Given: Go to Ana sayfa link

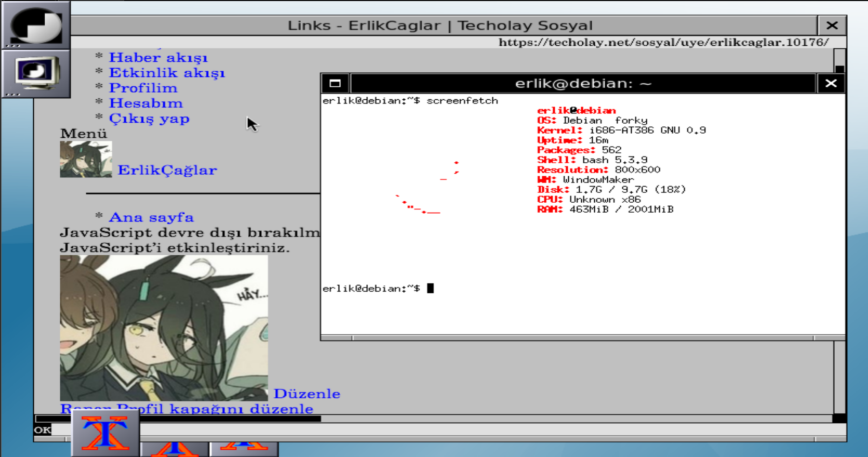Looking at the screenshot, I should click(151, 217).
